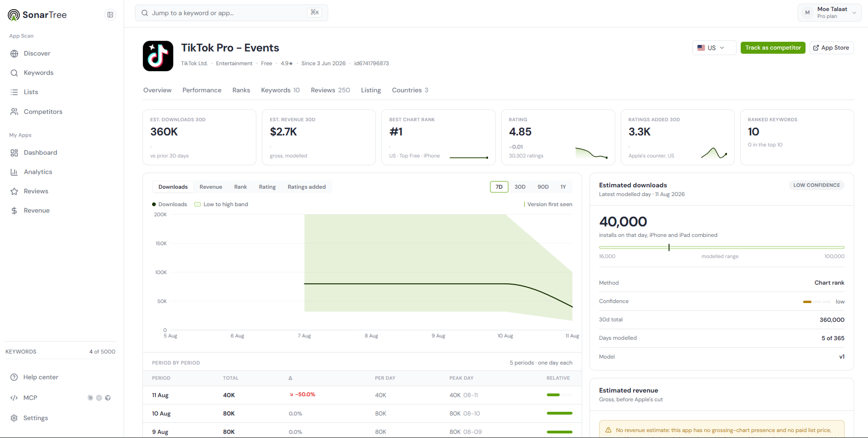Screen dimensions: 868x438
Task: Expand the Moe Talaat account menu chevron
Action: click(x=854, y=13)
